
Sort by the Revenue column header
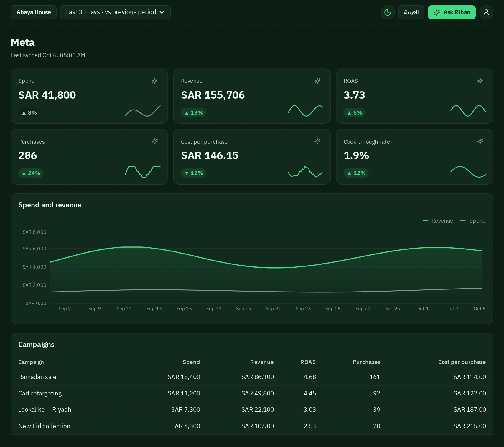pos(262,362)
